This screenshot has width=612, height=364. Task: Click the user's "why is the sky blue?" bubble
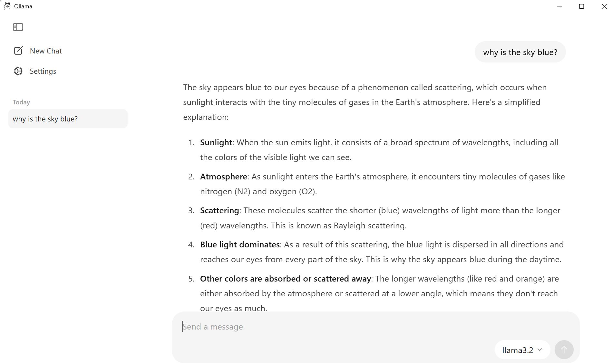click(520, 52)
